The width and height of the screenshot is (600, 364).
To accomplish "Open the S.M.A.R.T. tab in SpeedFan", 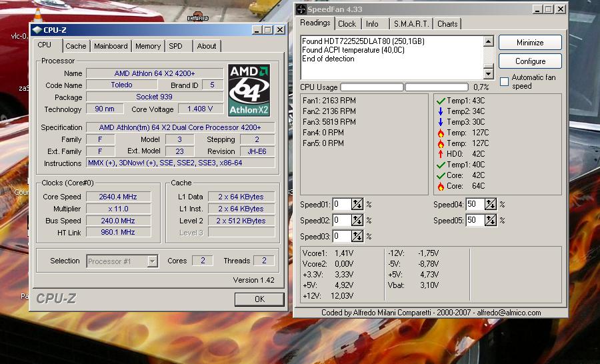I will click(411, 24).
